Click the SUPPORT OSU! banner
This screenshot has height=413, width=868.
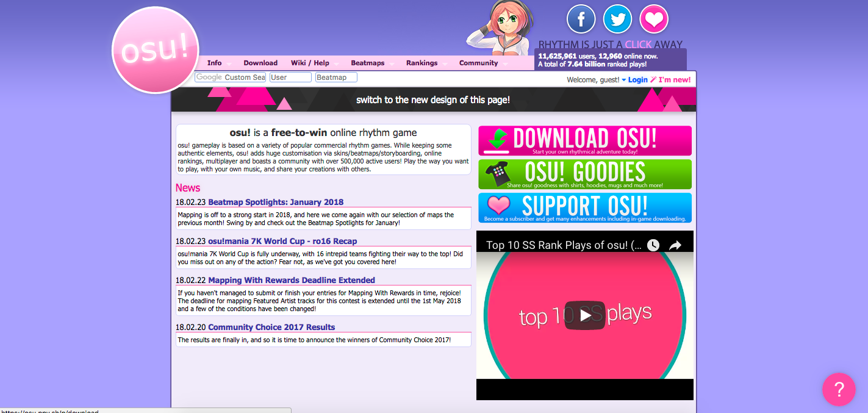[585, 208]
